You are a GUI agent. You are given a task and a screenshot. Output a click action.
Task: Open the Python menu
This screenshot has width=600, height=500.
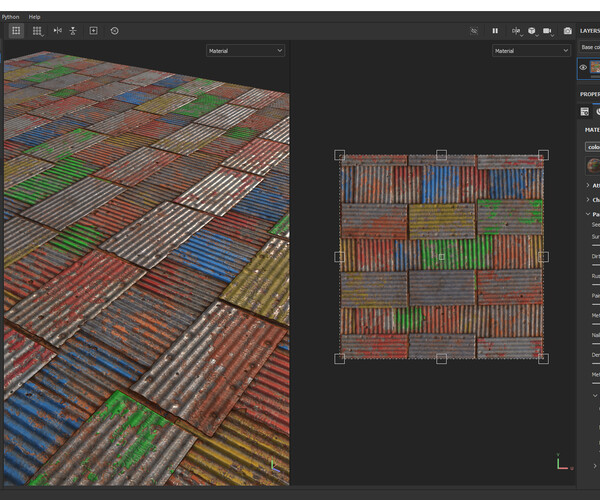(x=10, y=17)
